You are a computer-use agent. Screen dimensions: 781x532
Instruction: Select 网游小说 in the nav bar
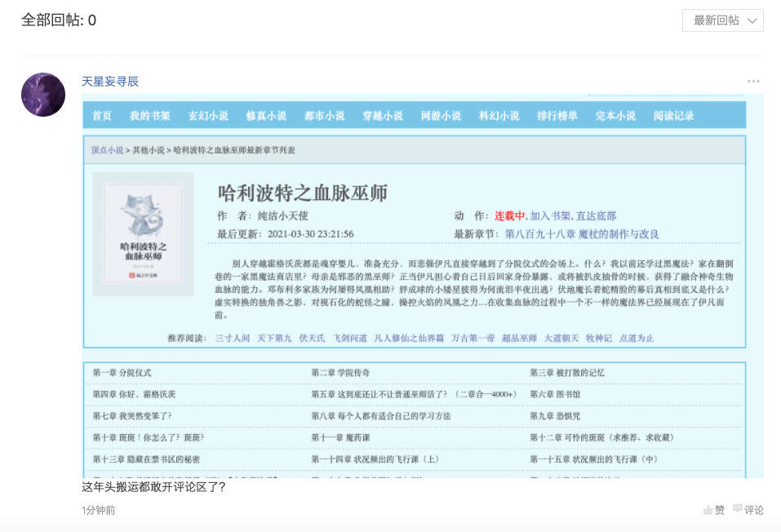(441, 116)
